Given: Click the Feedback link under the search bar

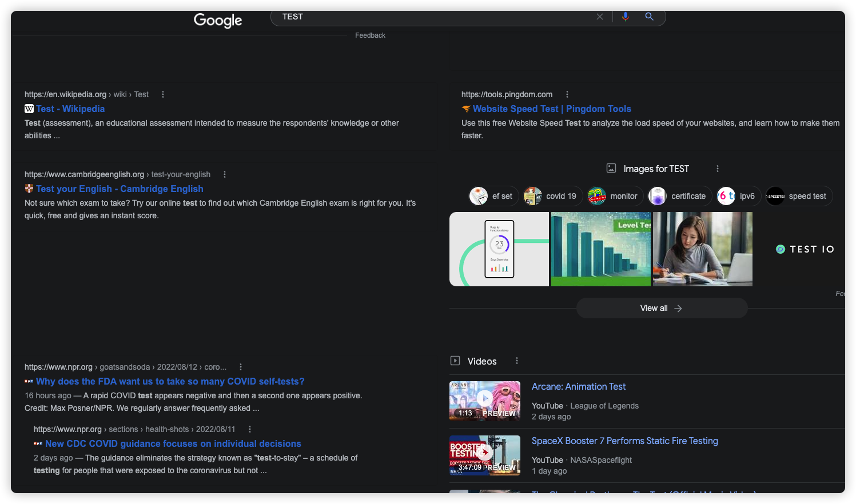Looking at the screenshot, I should pos(370,35).
